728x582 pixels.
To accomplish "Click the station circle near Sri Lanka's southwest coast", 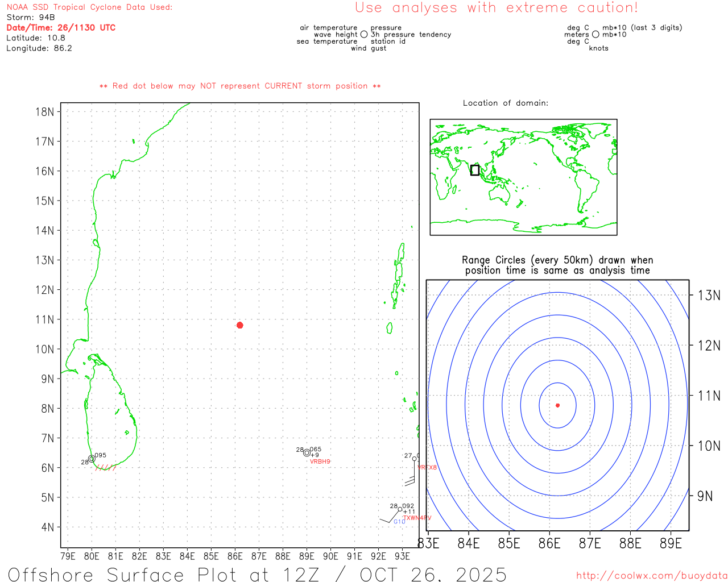I will pyautogui.click(x=92, y=459).
